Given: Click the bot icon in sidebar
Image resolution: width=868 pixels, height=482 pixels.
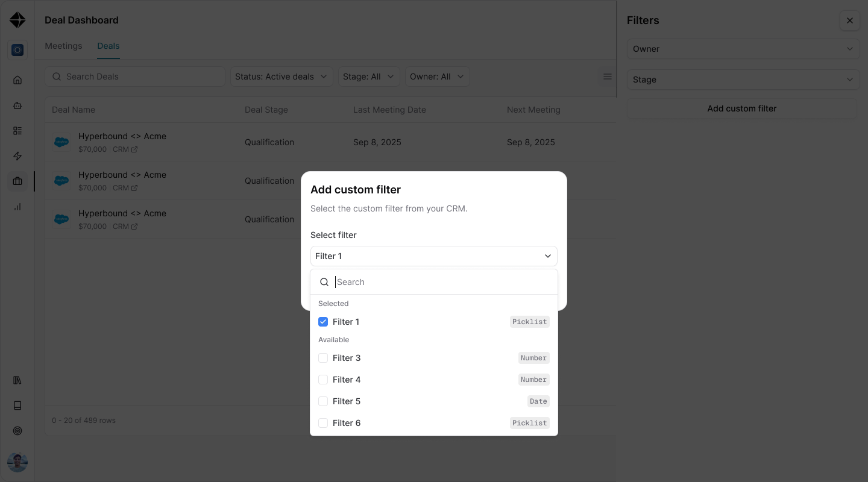Looking at the screenshot, I should pos(17,105).
